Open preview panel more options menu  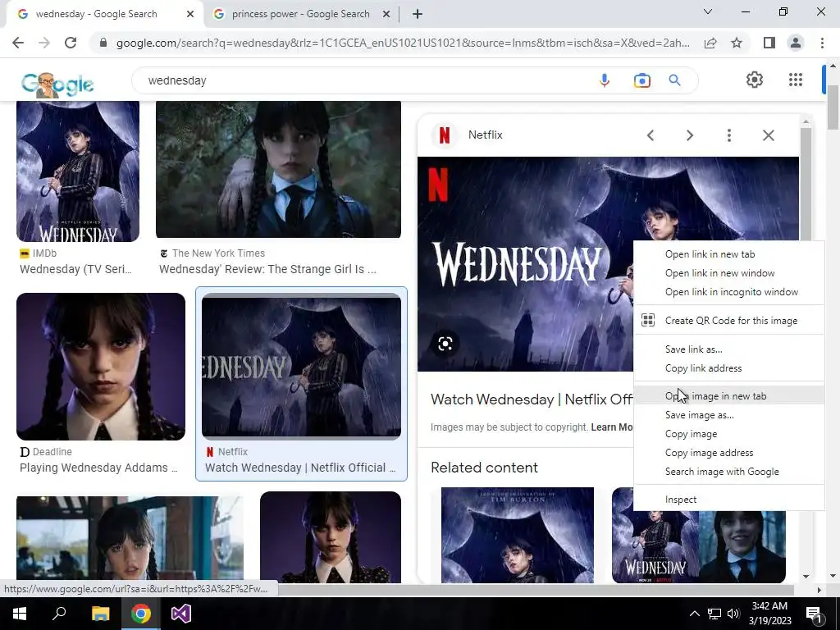728,135
